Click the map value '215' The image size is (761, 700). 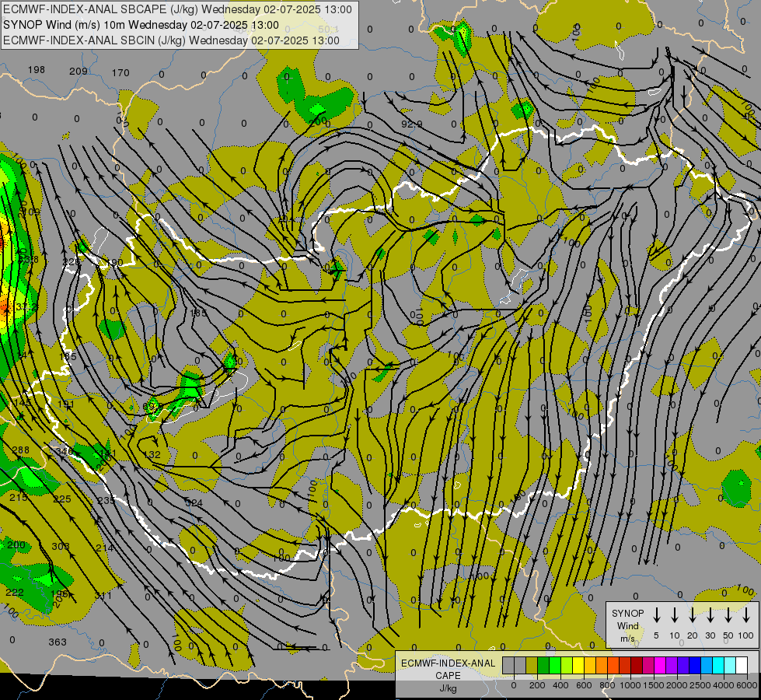(x=19, y=498)
